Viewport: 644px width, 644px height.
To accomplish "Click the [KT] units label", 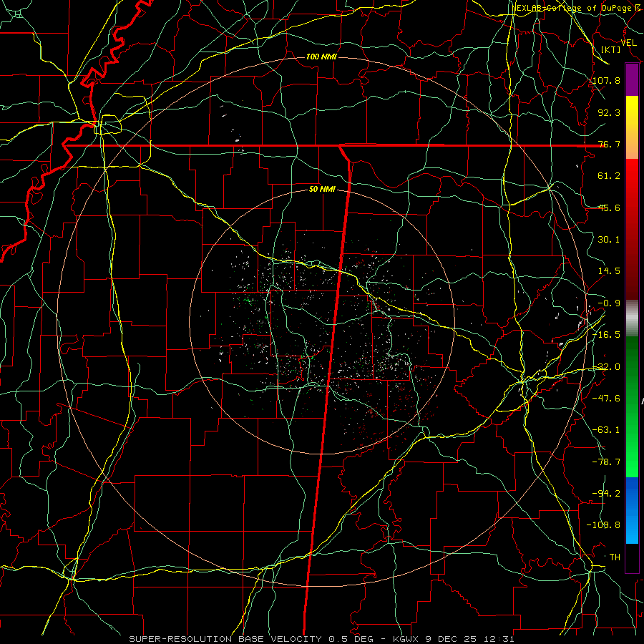I will 611,49.
